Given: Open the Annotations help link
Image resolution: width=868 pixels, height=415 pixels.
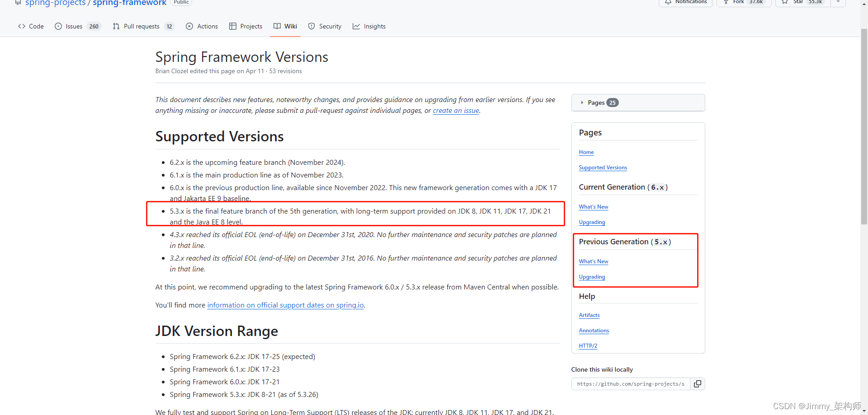Looking at the screenshot, I should point(594,331).
